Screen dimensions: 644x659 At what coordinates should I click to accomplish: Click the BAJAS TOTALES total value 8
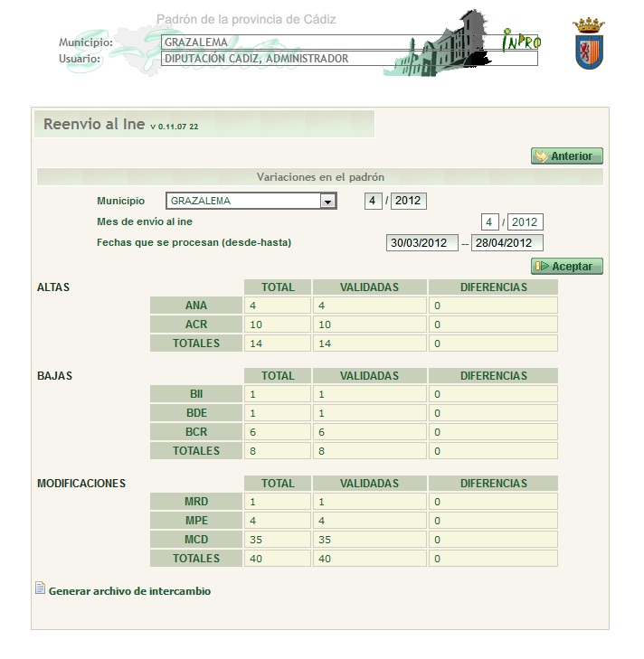(277, 451)
